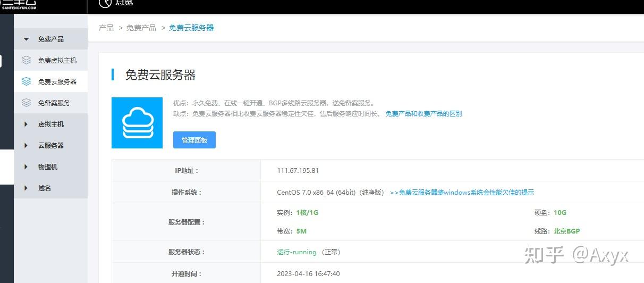Open the 域名 sidebar category
This screenshot has height=283, width=644.
(51, 188)
